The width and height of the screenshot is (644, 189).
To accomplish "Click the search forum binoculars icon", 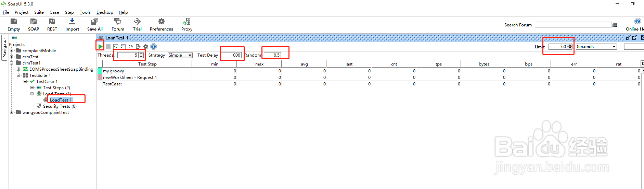I will (x=615, y=25).
